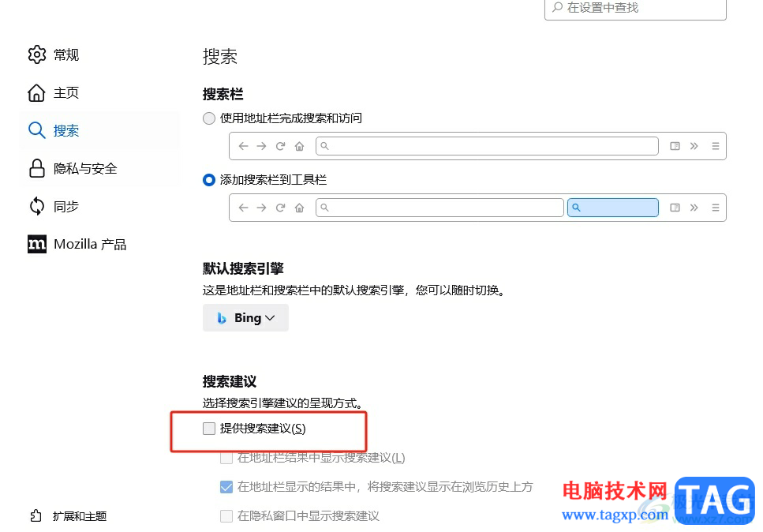Viewport: 763px width, 532px height.
Task: Select the 使用地址栏完成搜索和访问 radio button
Action: 208,118
